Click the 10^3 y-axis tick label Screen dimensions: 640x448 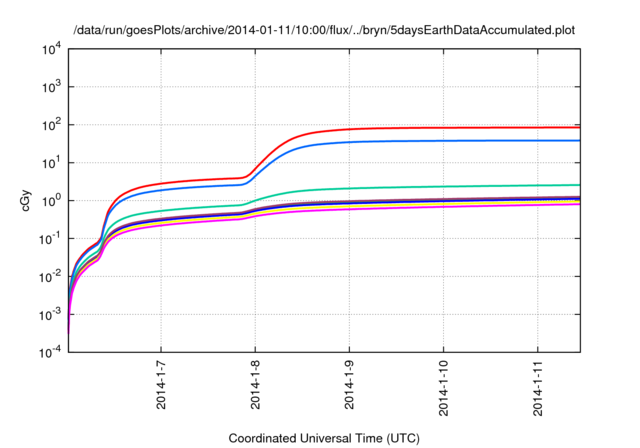[52, 87]
